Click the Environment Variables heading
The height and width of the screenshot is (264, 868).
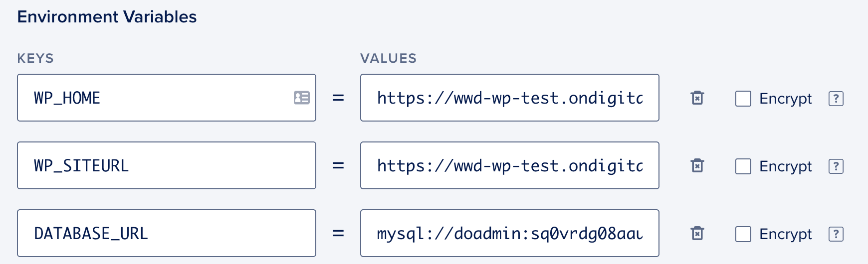coord(107,17)
